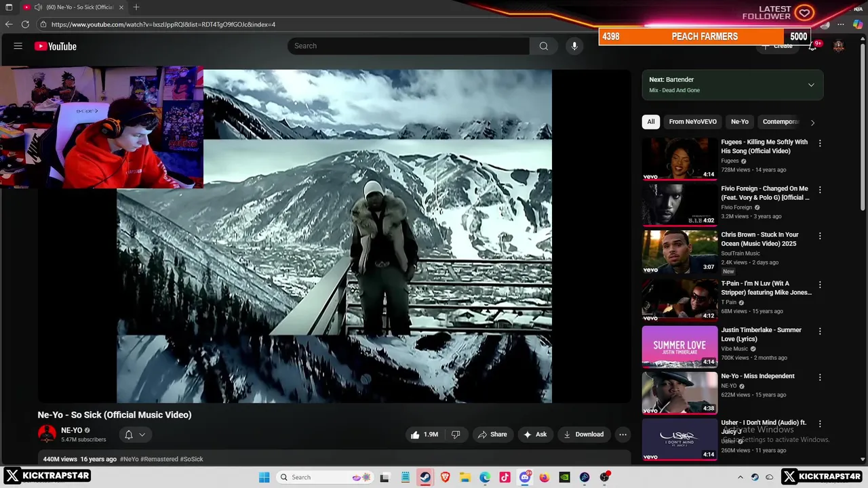
Task: Click the So Sick video player
Action: (x=334, y=237)
